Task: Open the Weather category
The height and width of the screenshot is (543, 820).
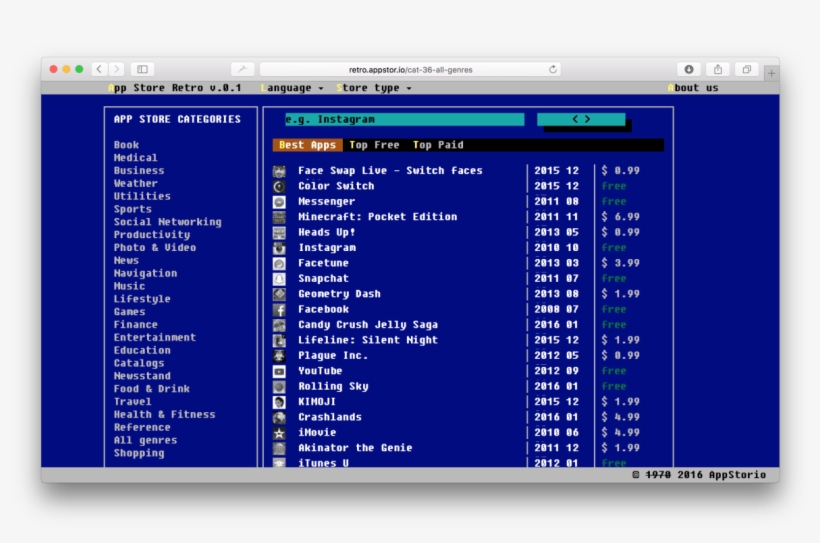Action: click(135, 184)
